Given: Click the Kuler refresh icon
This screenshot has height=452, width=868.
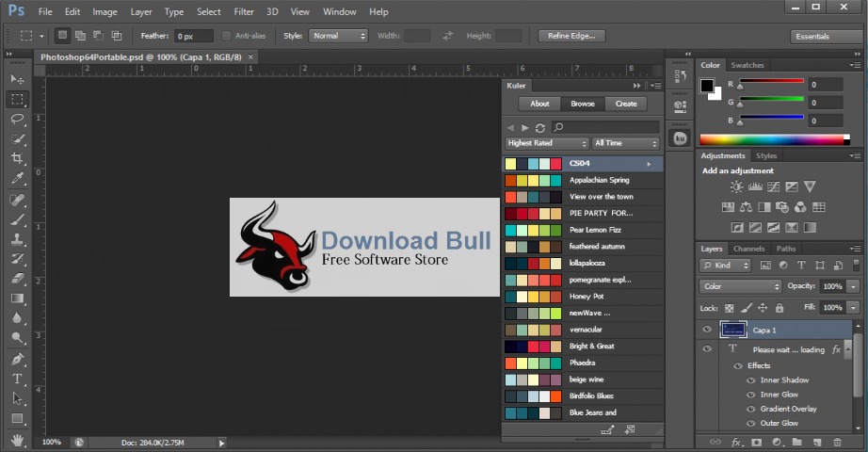Looking at the screenshot, I should (540, 127).
